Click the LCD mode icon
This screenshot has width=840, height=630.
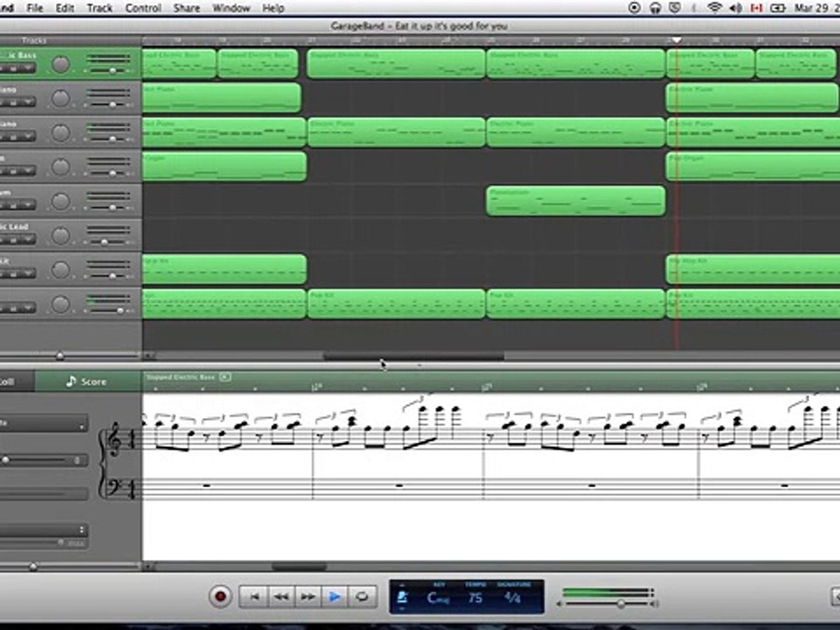tap(402, 597)
